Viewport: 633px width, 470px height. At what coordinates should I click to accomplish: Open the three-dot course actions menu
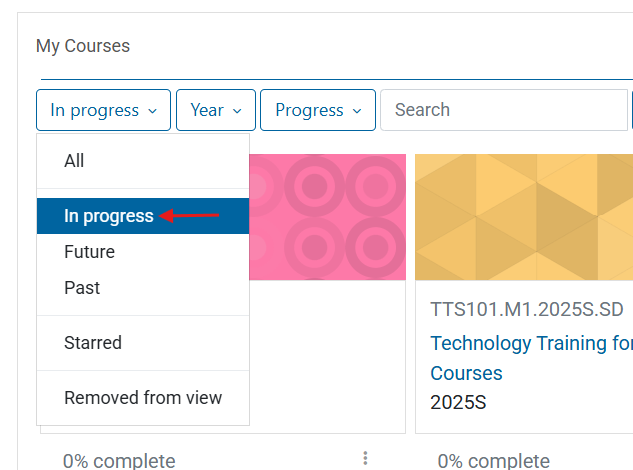coord(366,458)
